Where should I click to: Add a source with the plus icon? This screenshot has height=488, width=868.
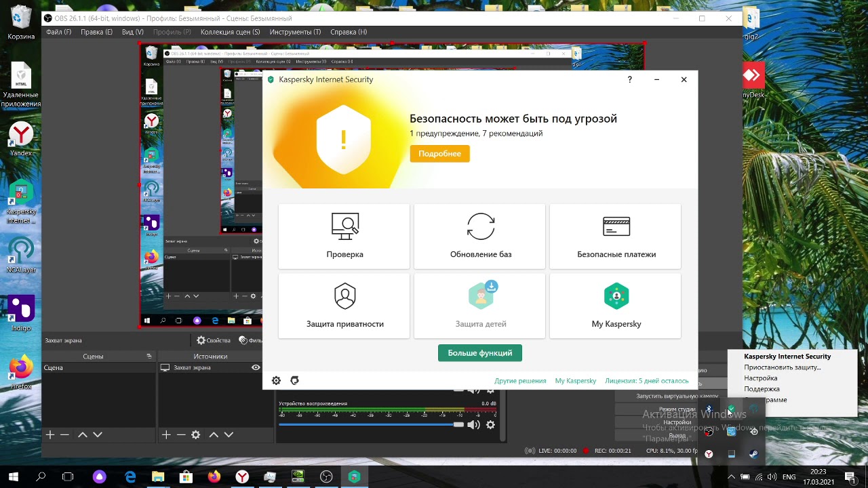[x=166, y=434]
